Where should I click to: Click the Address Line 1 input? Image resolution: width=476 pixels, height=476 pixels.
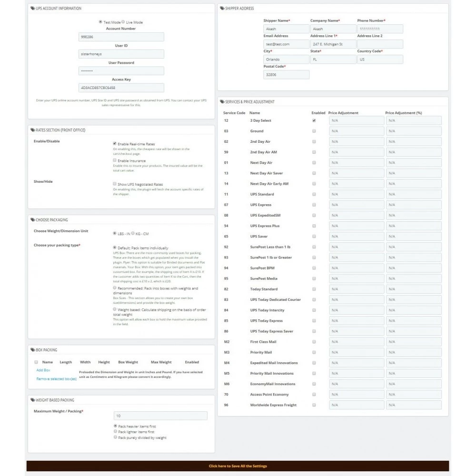333,44
